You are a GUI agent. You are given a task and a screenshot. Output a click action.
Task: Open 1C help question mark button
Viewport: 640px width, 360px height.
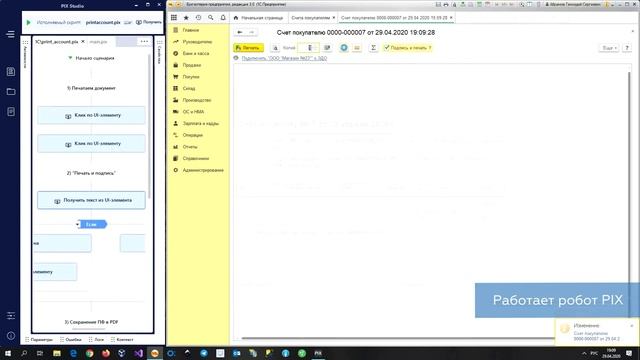(x=627, y=48)
